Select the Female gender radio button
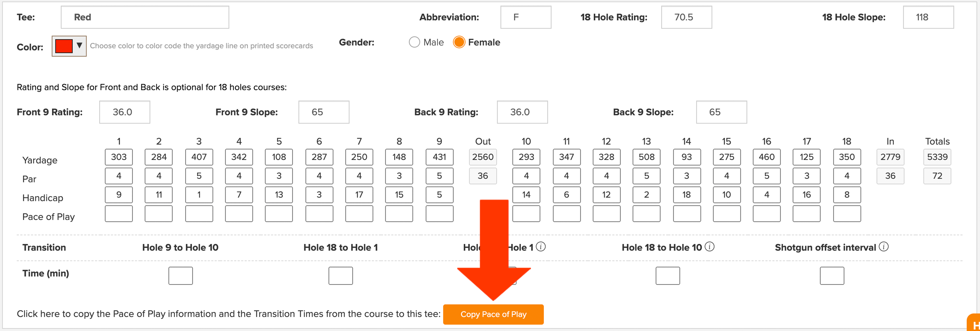This screenshot has width=980, height=331. click(x=459, y=42)
